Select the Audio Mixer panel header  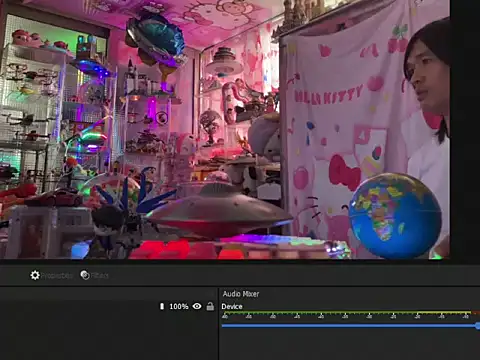pyautogui.click(x=241, y=294)
